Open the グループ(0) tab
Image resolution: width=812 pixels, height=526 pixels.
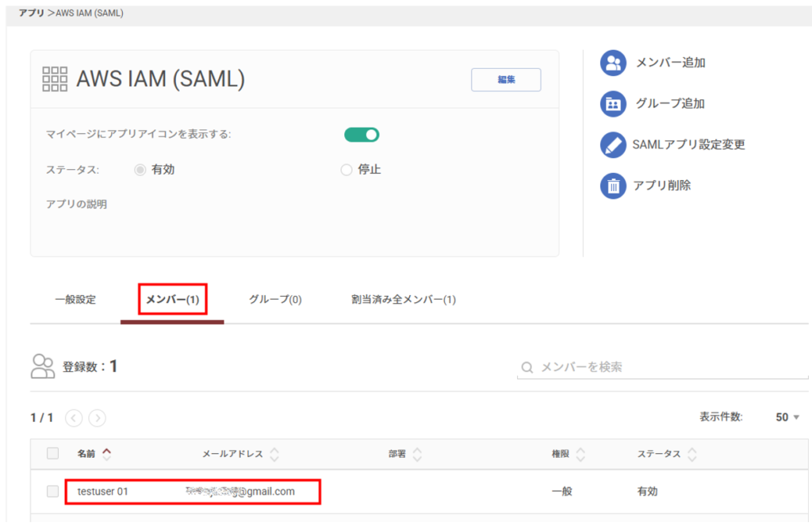click(275, 300)
